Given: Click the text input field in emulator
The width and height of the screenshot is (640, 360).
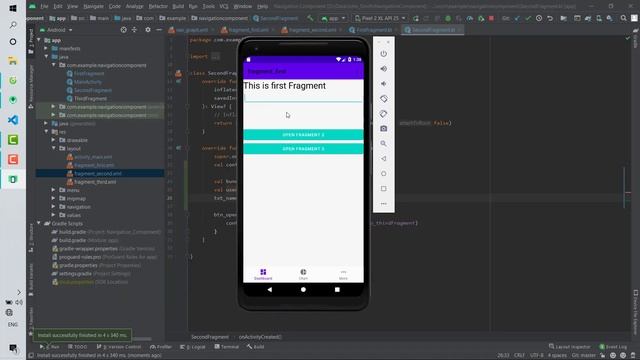Looking at the screenshot, I should tap(303, 98).
